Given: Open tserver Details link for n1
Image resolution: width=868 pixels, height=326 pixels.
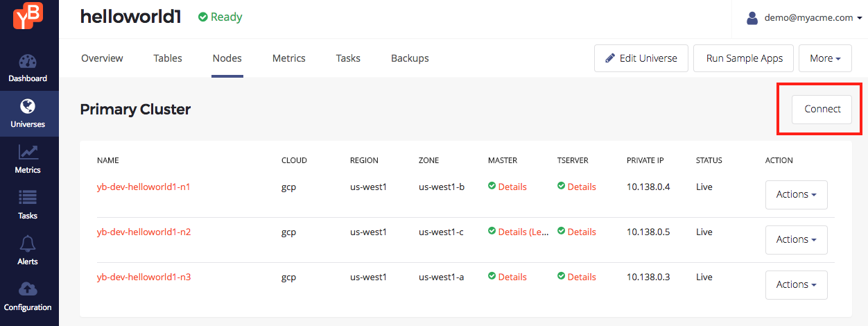Looking at the screenshot, I should [x=582, y=187].
